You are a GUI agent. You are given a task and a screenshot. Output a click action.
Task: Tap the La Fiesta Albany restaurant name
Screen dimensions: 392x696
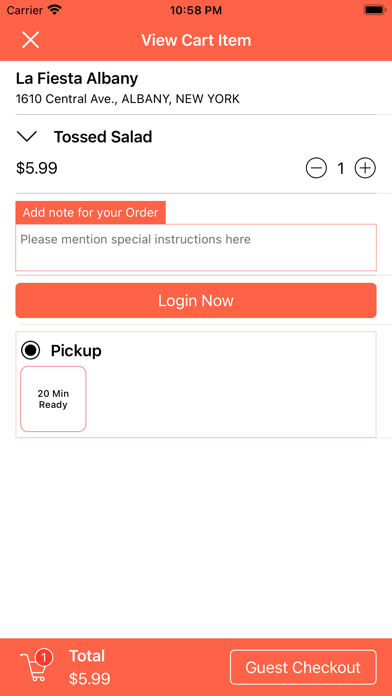pos(77,79)
